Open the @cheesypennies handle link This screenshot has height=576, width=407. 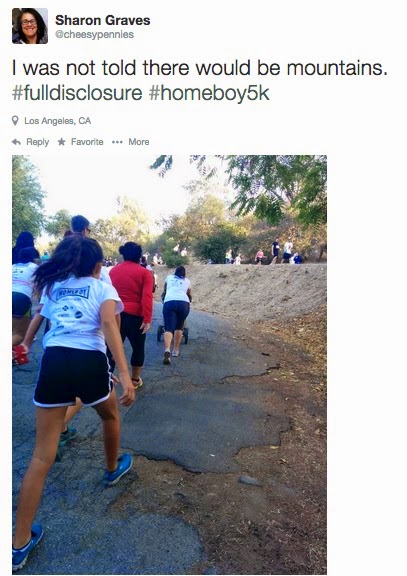point(94,35)
